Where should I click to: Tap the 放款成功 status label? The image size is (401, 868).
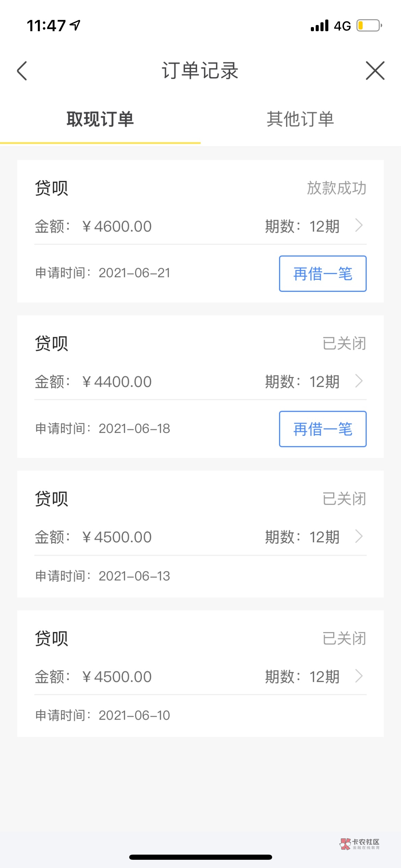pyautogui.click(x=337, y=188)
